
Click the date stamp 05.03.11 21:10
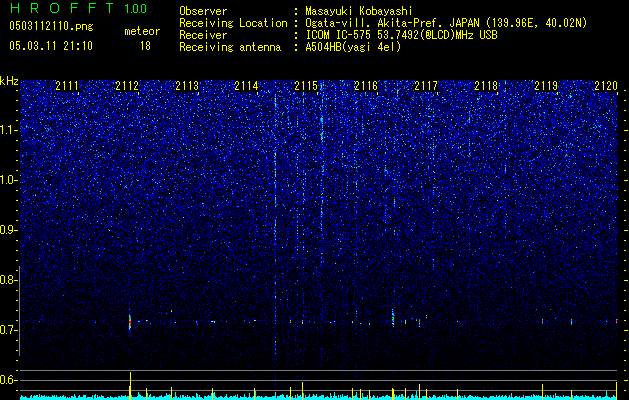[51, 46]
